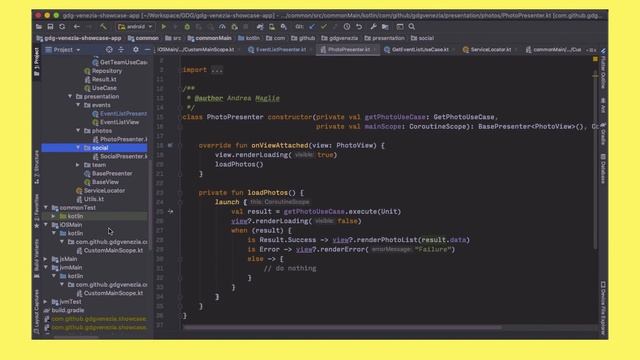
Task: Click the Git Commit green checkmark icon
Action: tap(324, 27)
